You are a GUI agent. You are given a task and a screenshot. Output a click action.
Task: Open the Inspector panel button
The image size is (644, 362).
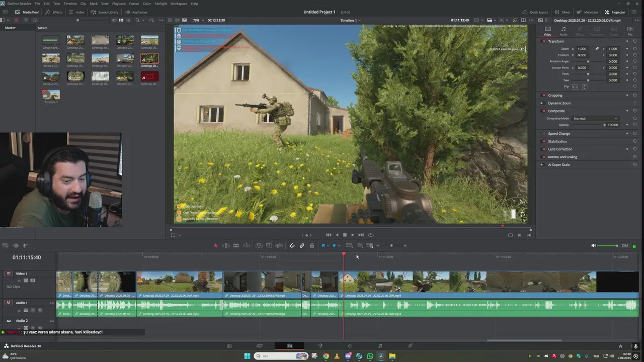[x=615, y=12]
